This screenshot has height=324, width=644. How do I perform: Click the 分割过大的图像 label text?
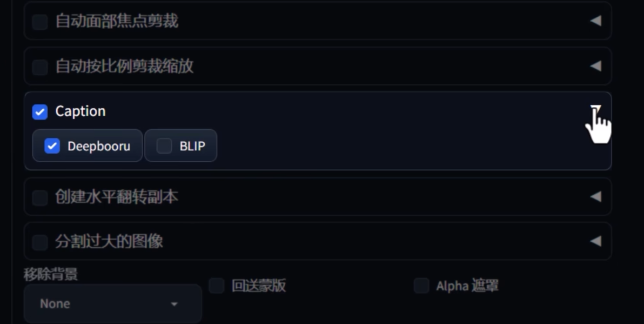click(109, 241)
